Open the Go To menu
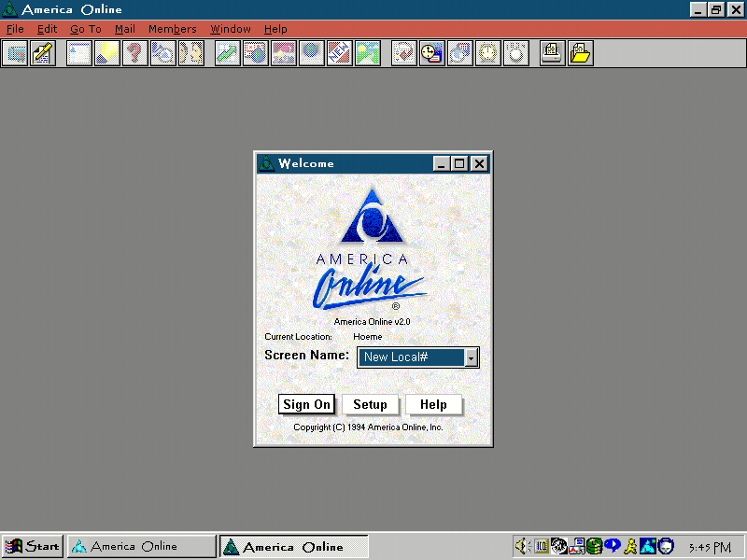 (x=85, y=29)
